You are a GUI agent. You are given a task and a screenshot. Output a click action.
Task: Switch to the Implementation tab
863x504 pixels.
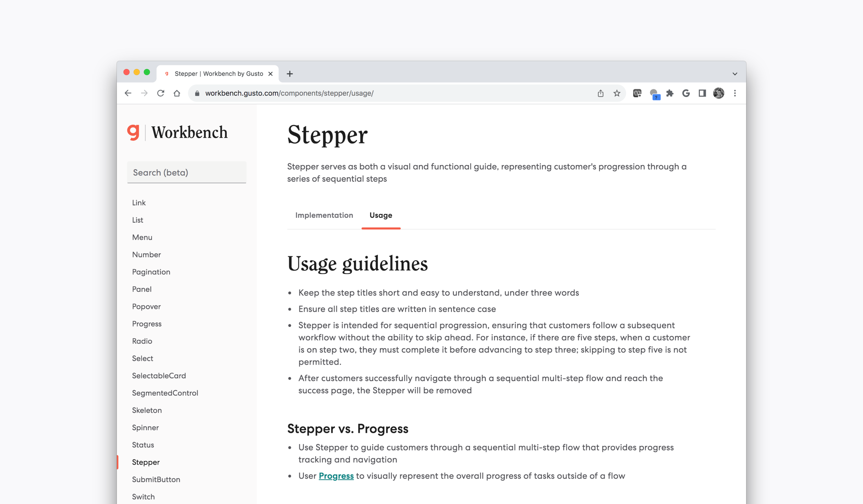point(324,215)
